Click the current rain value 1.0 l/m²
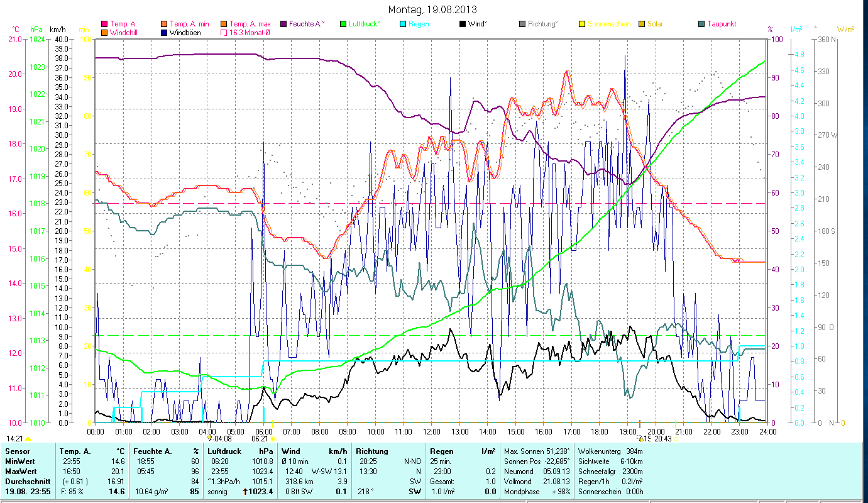Screen dimensions: 868x503 [444, 492]
